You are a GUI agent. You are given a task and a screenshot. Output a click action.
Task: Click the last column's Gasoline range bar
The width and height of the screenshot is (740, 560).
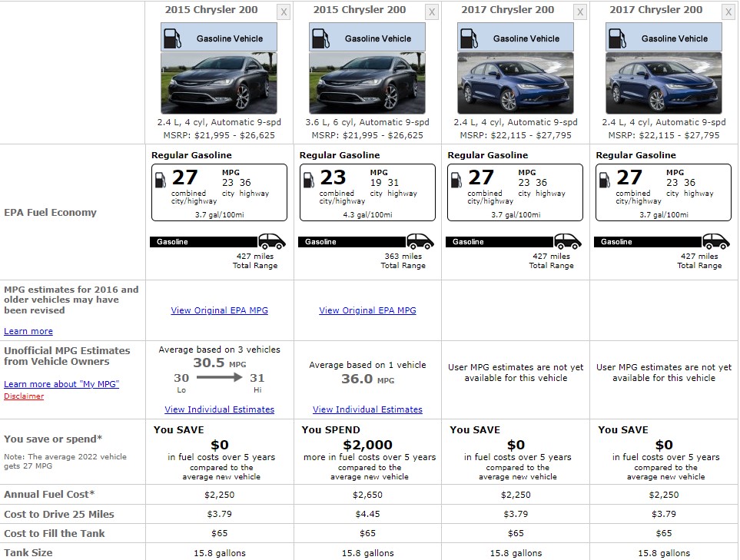(x=648, y=241)
